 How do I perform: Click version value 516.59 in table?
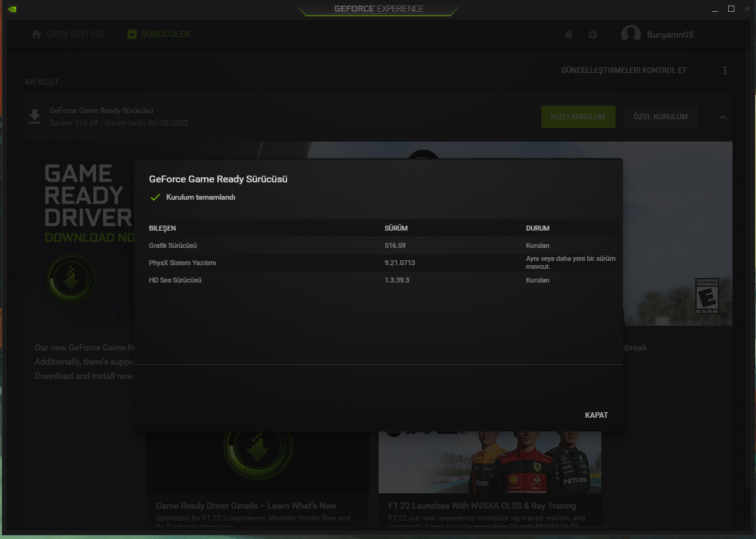pos(395,245)
